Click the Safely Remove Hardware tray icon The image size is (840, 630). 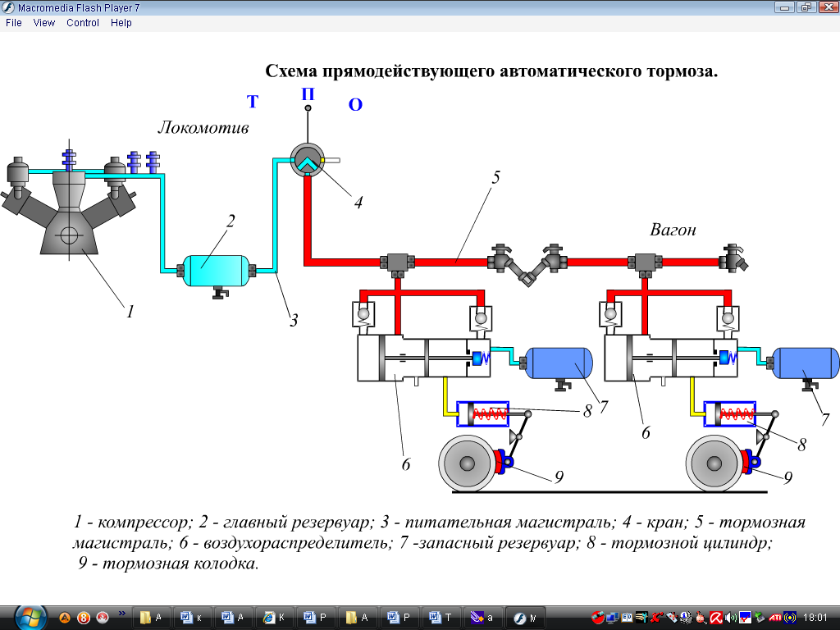[760, 618]
